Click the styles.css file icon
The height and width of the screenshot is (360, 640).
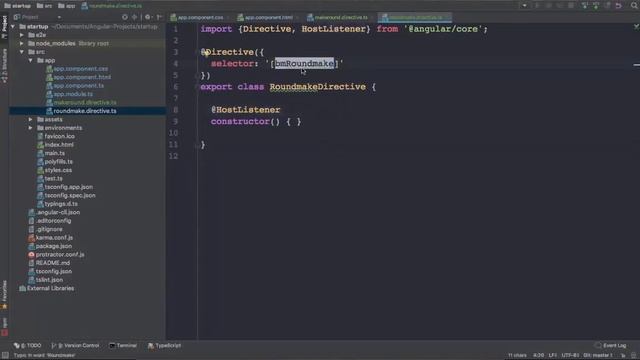coord(40,170)
